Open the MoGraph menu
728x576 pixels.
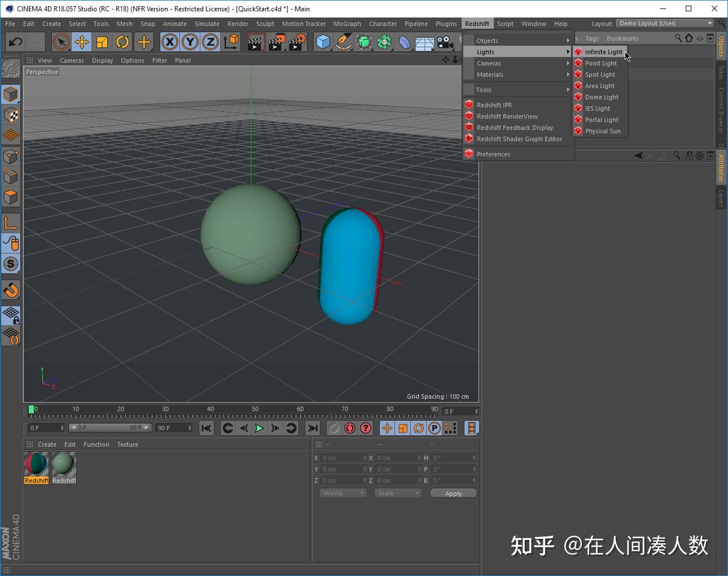347,23
